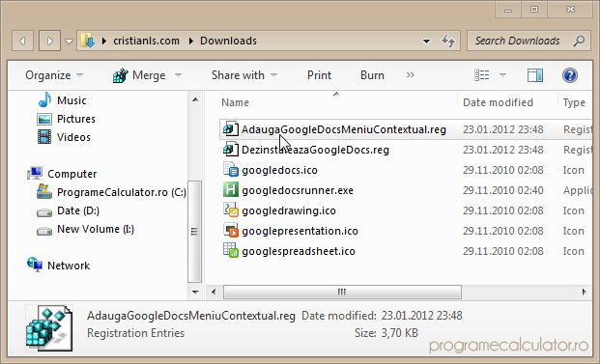Screen dimensions: 600x364
Task: Open Pictures library in navigation pane
Action: click(x=75, y=119)
